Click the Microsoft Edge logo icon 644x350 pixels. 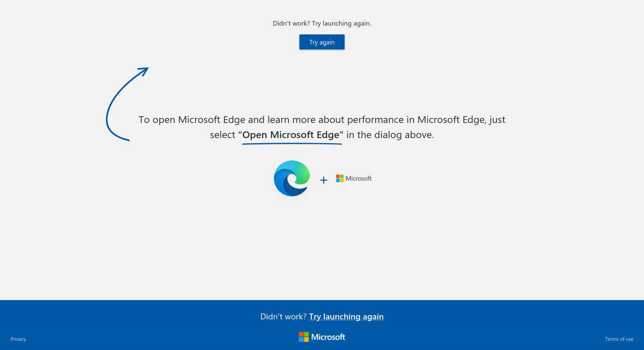(292, 178)
